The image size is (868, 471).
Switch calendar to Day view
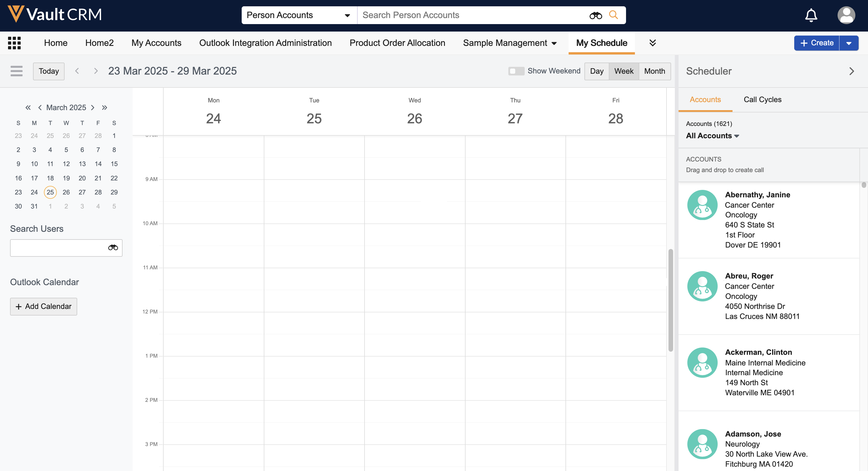[x=596, y=71]
